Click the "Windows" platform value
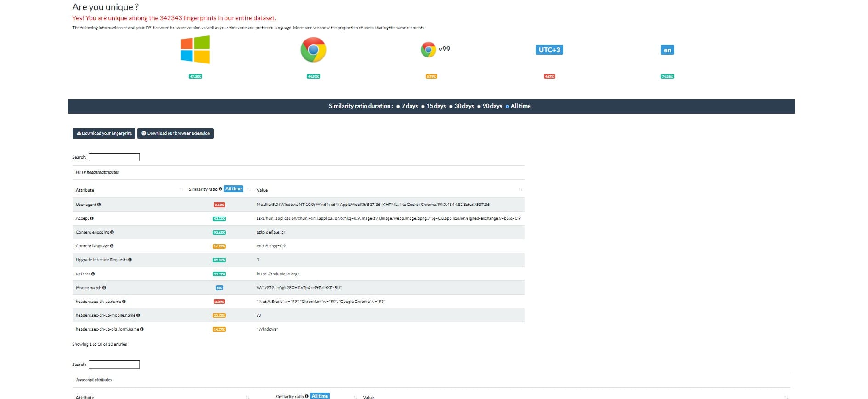 click(267, 329)
